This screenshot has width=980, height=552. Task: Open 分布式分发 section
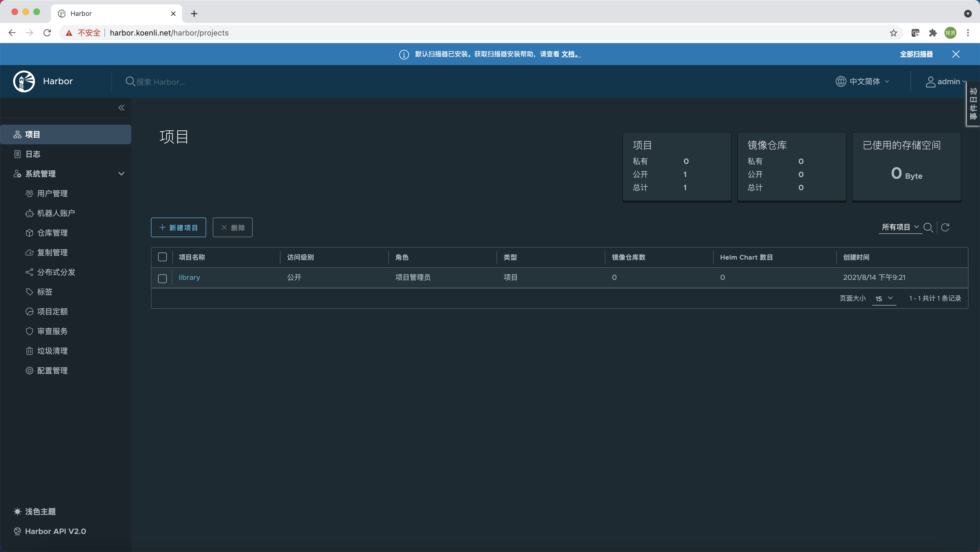coord(56,272)
